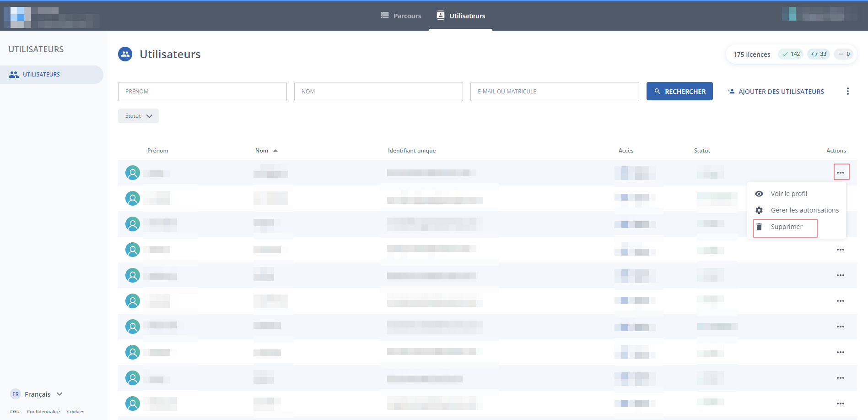Sort by the Nom column arrow
Screen dimensions: 868x420
click(x=275, y=151)
